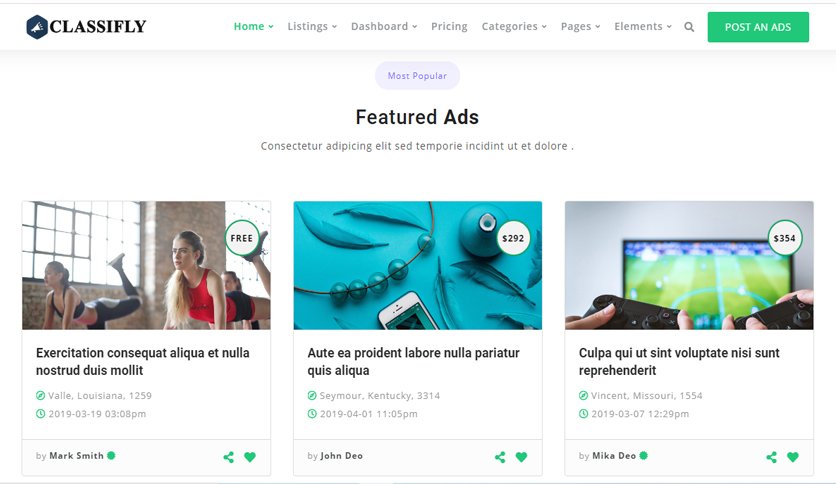Screen dimensions: 836x484
Task: Click verified badge next to Mark Smith
Action: (x=111, y=455)
